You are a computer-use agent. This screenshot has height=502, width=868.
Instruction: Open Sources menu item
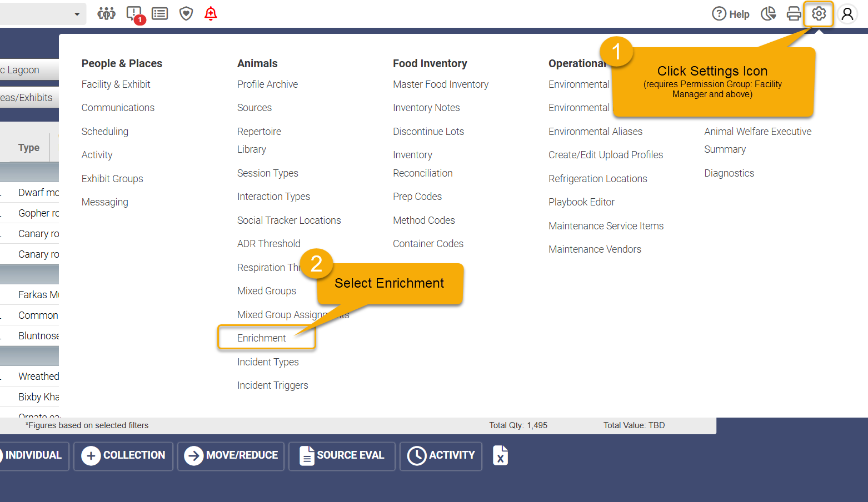[255, 108]
